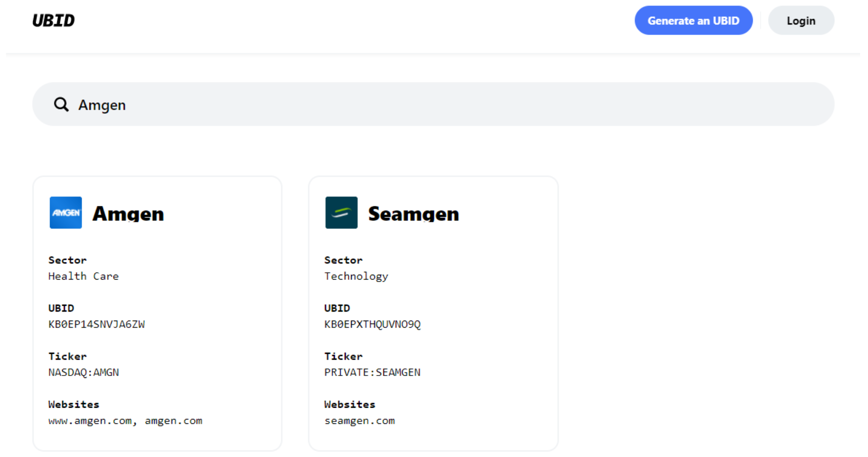The height and width of the screenshot is (457, 868).
Task: Focus the search field containing Amgen
Action: coord(445,105)
